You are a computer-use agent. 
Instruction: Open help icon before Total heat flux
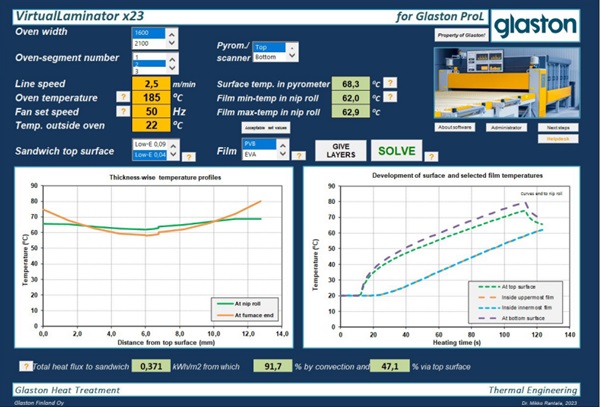26,366
